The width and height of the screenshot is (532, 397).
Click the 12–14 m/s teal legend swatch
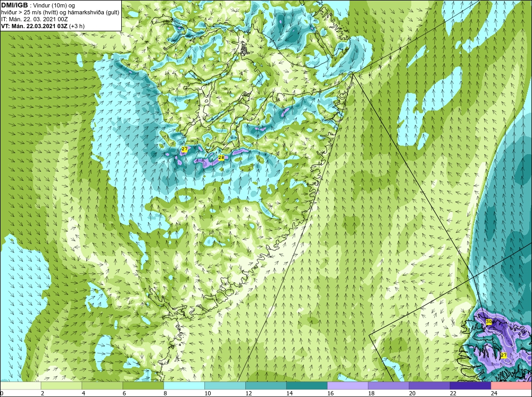pyautogui.click(x=265, y=386)
